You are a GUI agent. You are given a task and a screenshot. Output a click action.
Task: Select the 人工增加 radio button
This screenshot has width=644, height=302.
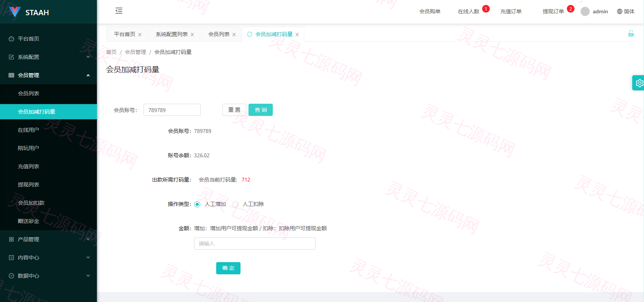(197, 204)
